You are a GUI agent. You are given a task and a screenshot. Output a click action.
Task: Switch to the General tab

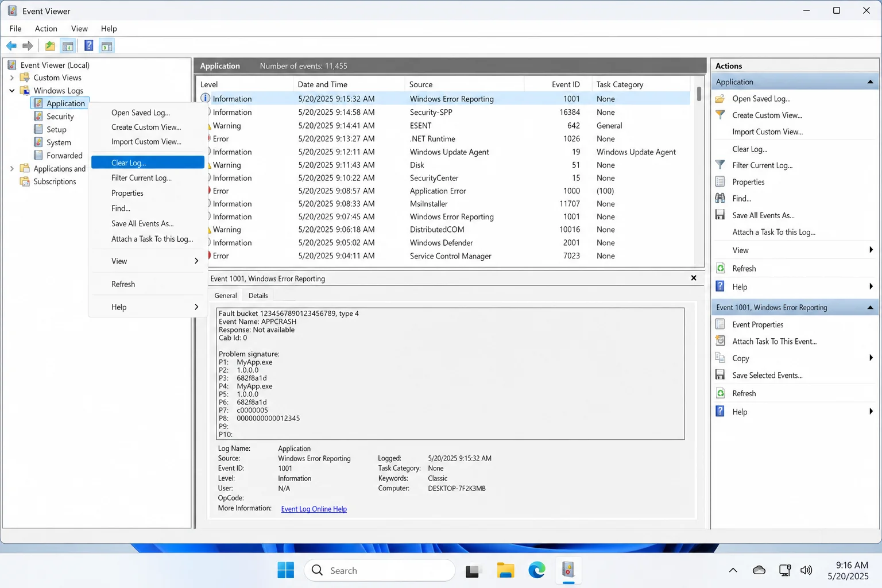[226, 296]
